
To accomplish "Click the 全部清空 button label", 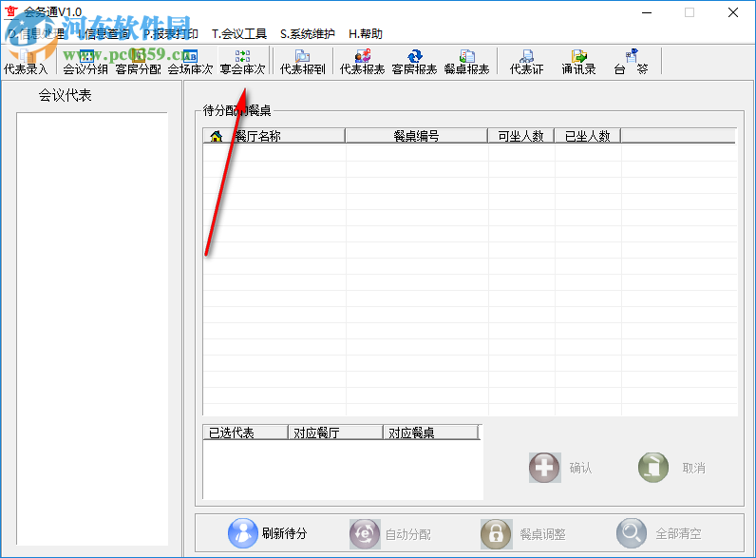I will (678, 533).
